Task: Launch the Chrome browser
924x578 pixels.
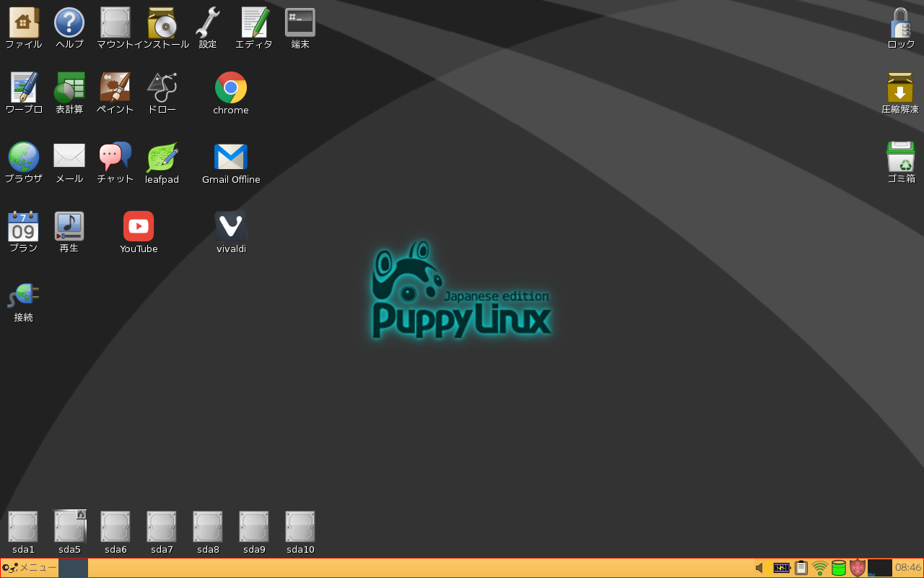Action: pos(230,87)
